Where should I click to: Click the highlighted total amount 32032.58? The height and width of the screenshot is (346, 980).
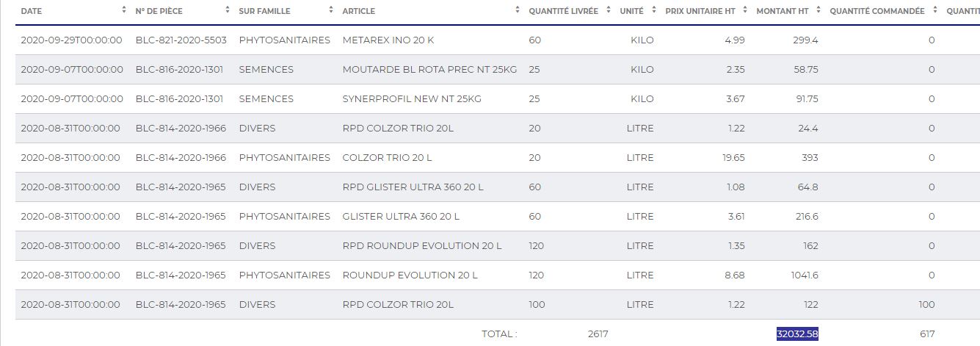797,334
